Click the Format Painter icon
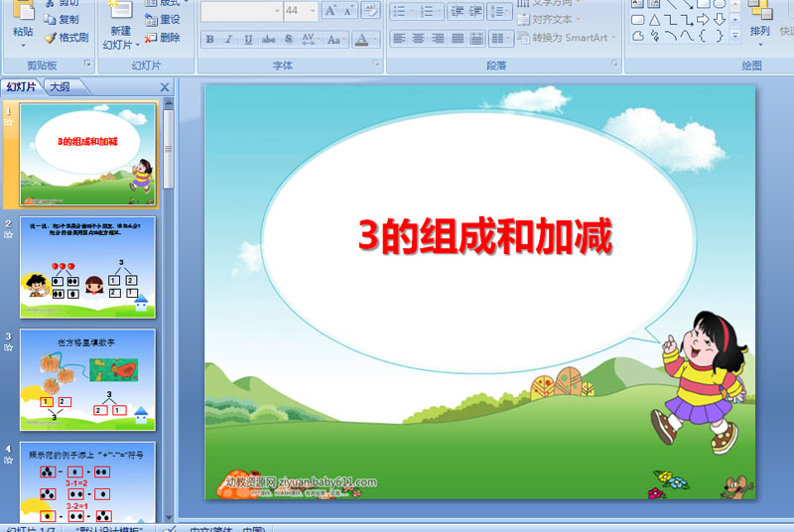 (x=51, y=38)
